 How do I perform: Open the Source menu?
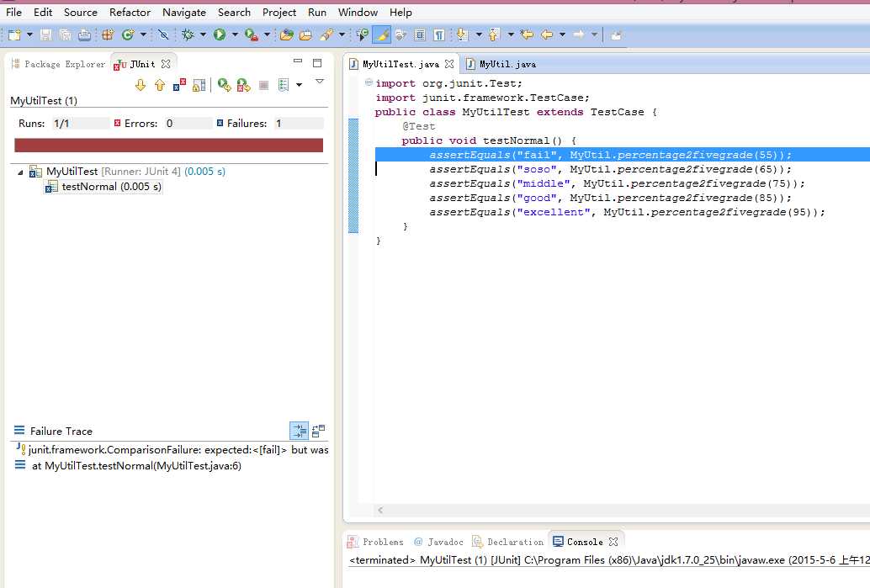click(x=81, y=13)
